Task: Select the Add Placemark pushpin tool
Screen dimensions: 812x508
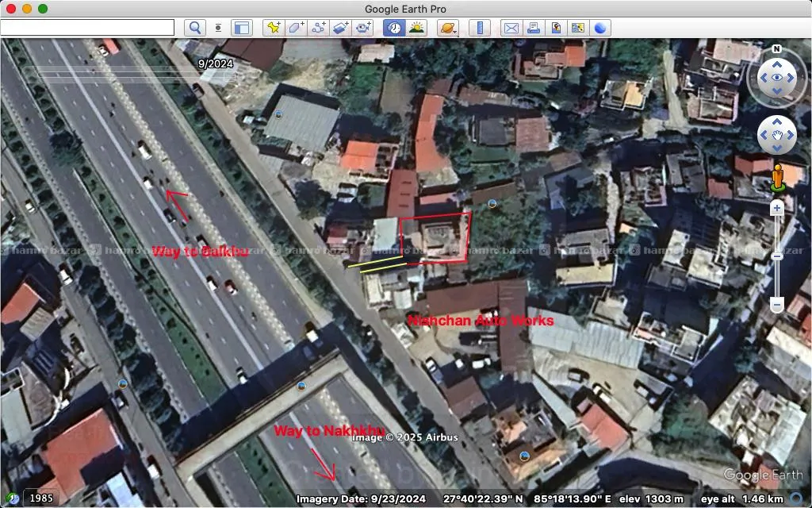Action: tap(275, 27)
